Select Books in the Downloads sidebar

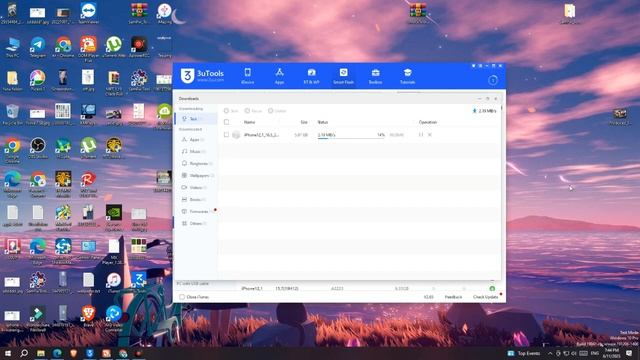click(x=196, y=199)
